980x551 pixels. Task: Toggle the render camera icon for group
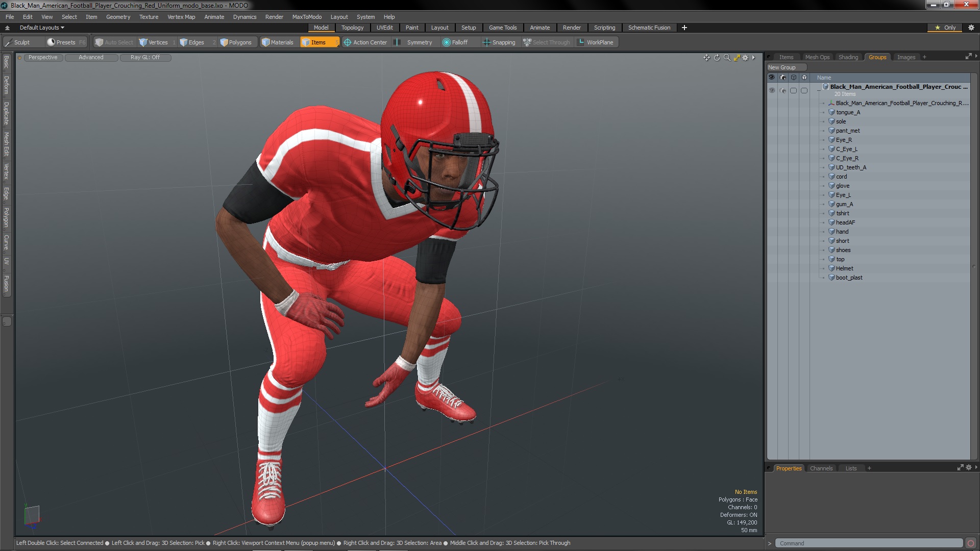(782, 90)
